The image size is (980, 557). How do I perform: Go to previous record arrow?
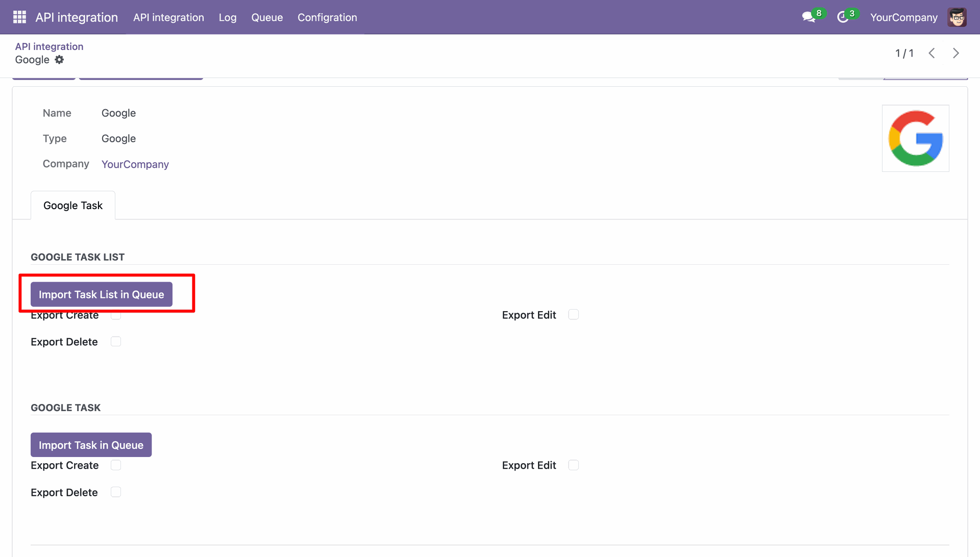(x=932, y=53)
